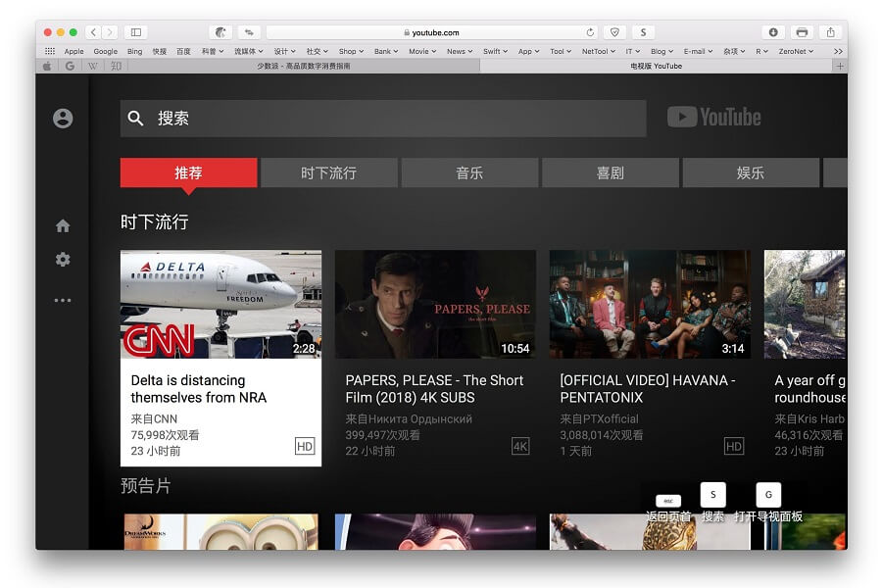Click the print icon in Safari toolbar
This screenshot has height=588, width=882.
pos(802,32)
